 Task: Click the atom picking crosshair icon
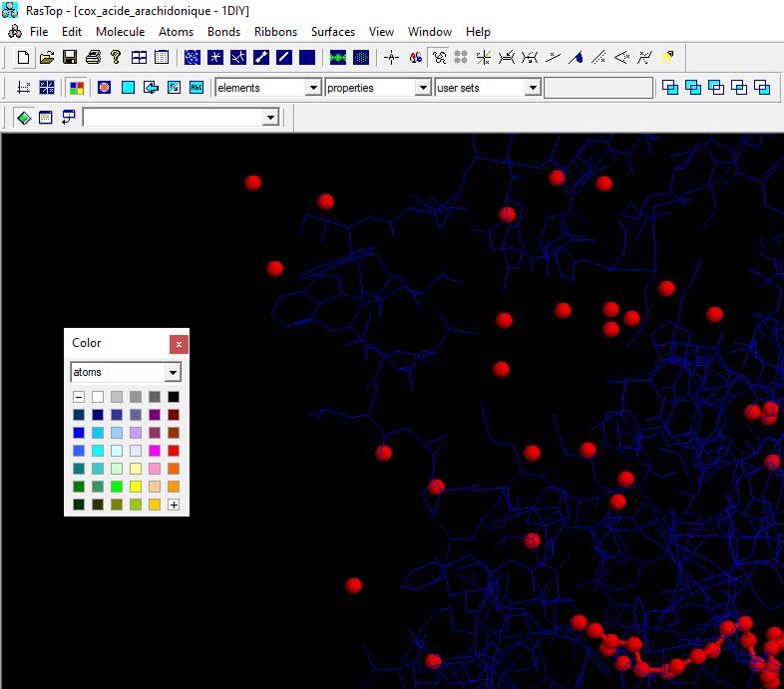coord(391,58)
